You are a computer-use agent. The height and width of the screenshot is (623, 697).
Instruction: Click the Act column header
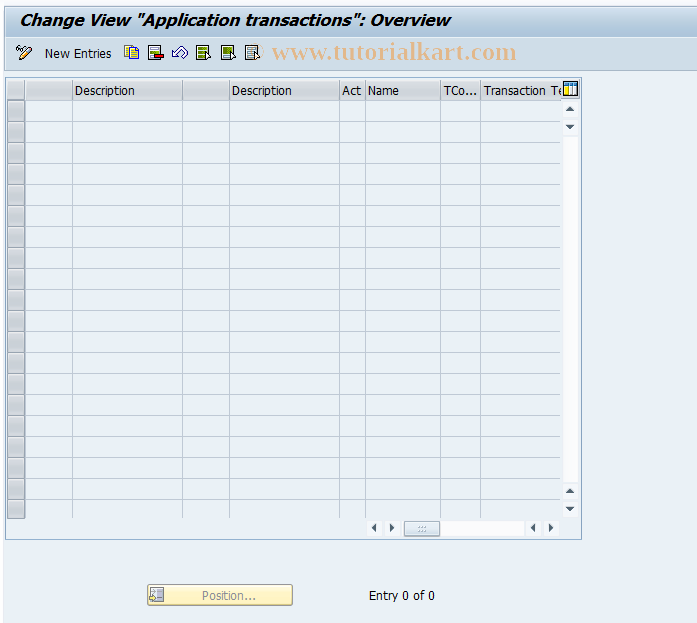tap(352, 91)
